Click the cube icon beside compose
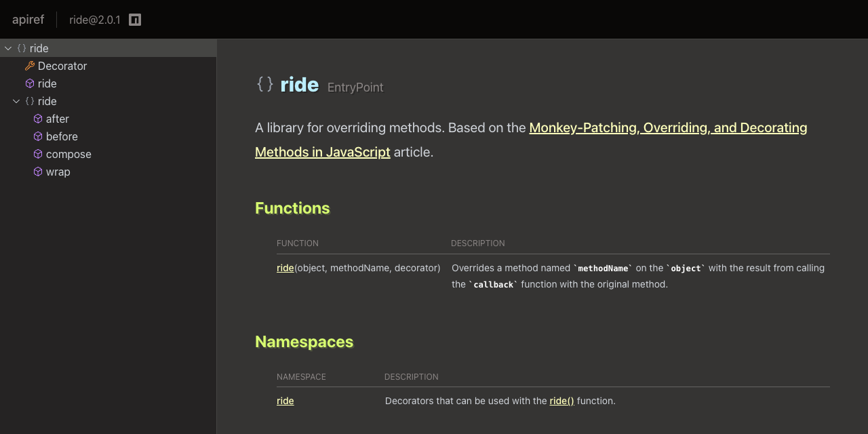The image size is (868, 434). pyautogui.click(x=38, y=154)
